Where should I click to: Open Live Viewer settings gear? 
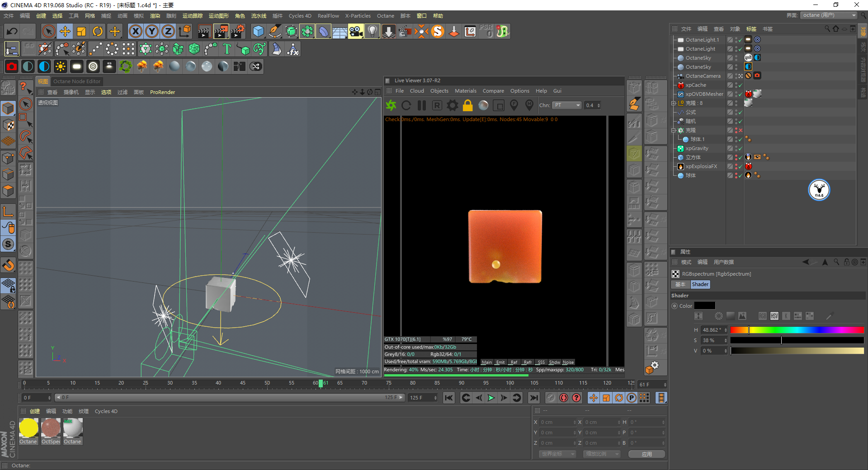coord(452,105)
